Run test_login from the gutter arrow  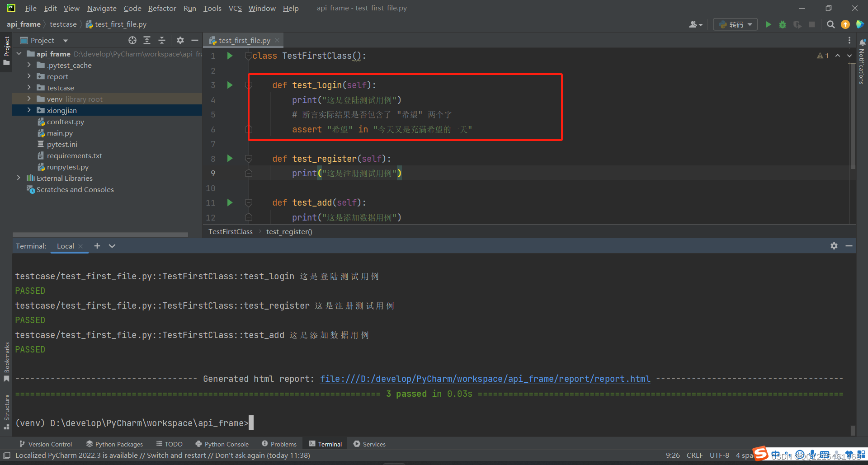pyautogui.click(x=230, y=85)
